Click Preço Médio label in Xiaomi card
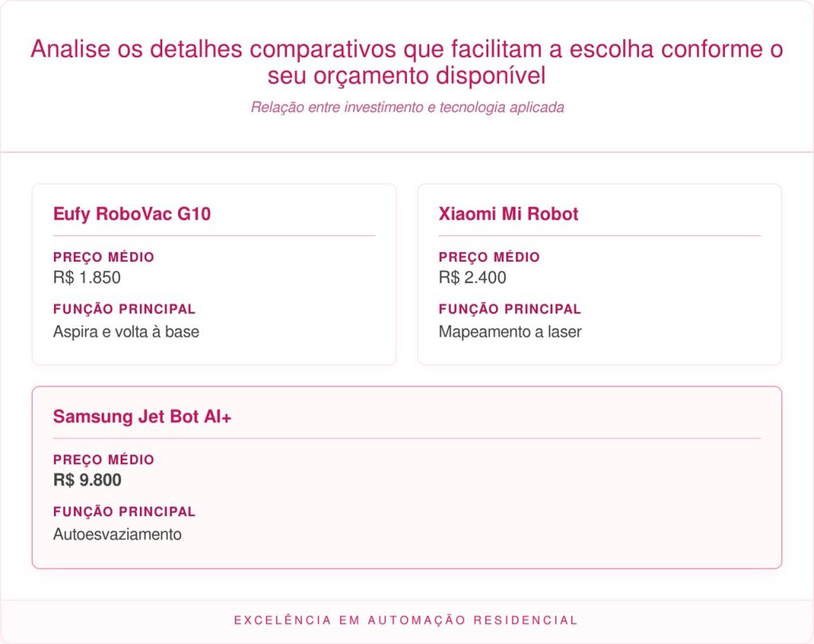814x644 pixels. click(x=489, y=258)
